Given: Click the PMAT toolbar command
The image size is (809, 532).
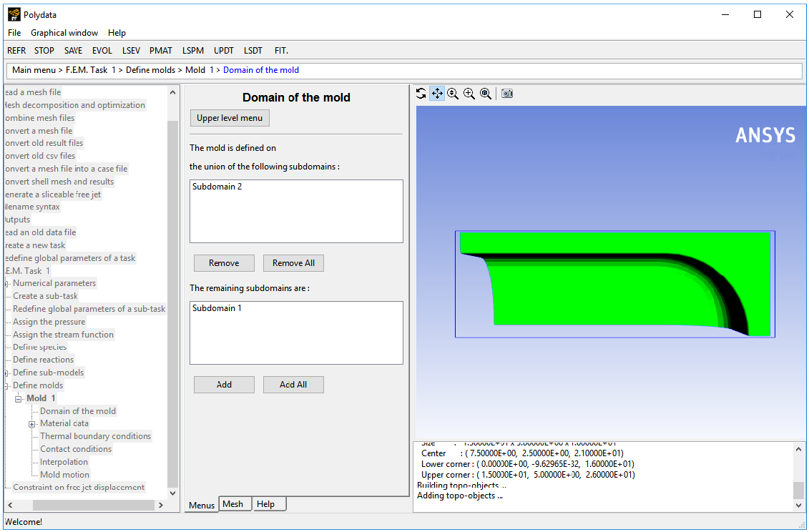Looking at the screenshot, I should pyautogui.click(x=160, y=50).
